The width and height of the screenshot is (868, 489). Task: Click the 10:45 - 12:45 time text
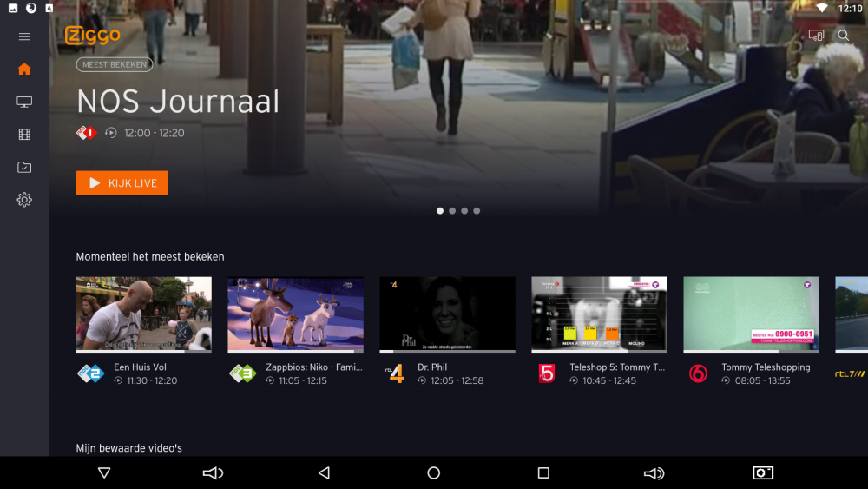pyautogui.click(x=609, y=381)
